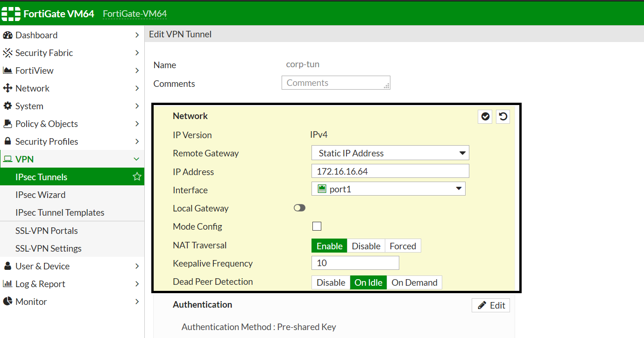
Task: Set Dead Peer Detection to On Demand
Action: (414, 282)
